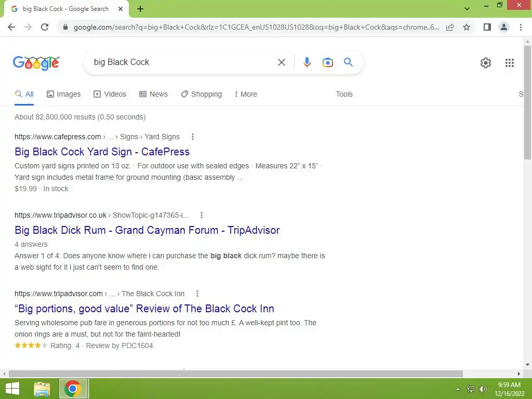532x399 pixels.
Task: Open search Tools options
Action: point(344,95)
